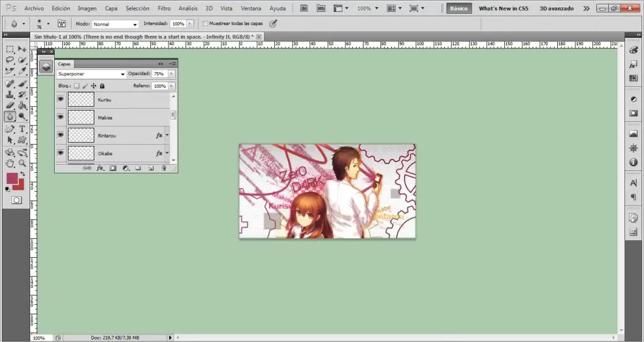Open the Relleno slider arrow

(x=171, y=85)
